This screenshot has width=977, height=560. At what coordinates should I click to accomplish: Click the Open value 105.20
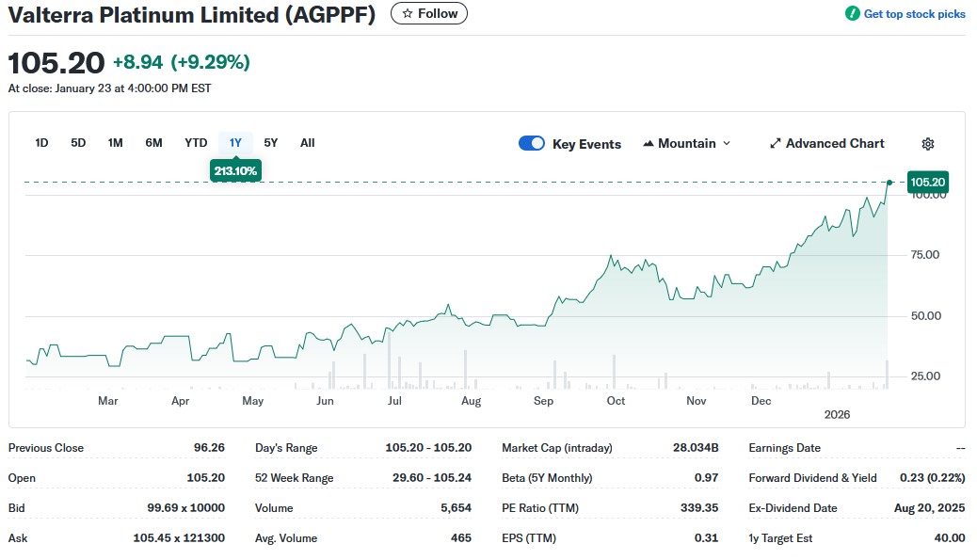[205, 478]
